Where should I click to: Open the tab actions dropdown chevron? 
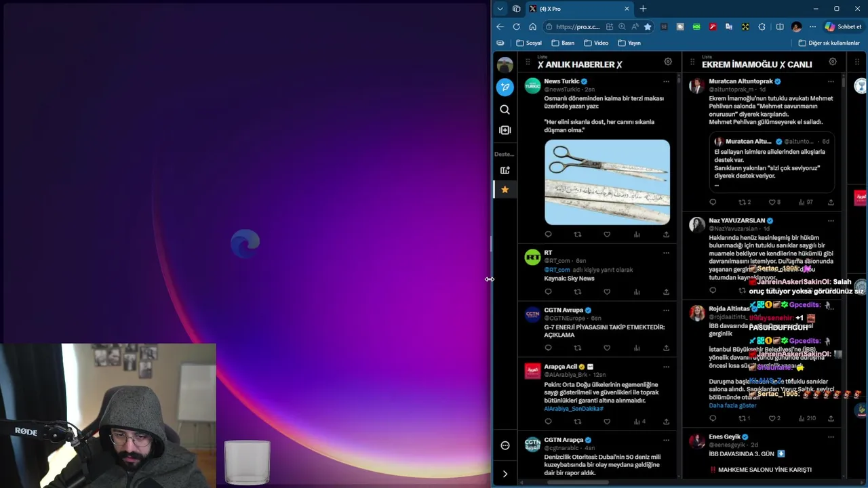pyautogui.click(x=500, y=9)
